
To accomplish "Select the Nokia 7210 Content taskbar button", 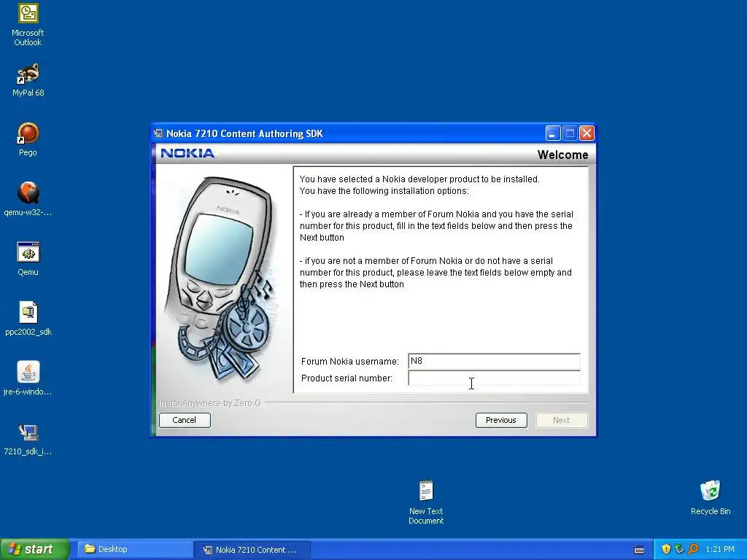I will coord(252,550).
